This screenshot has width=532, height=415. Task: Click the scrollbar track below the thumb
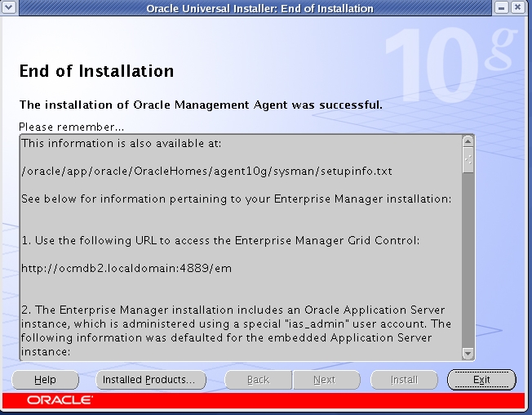click(468, 261)
